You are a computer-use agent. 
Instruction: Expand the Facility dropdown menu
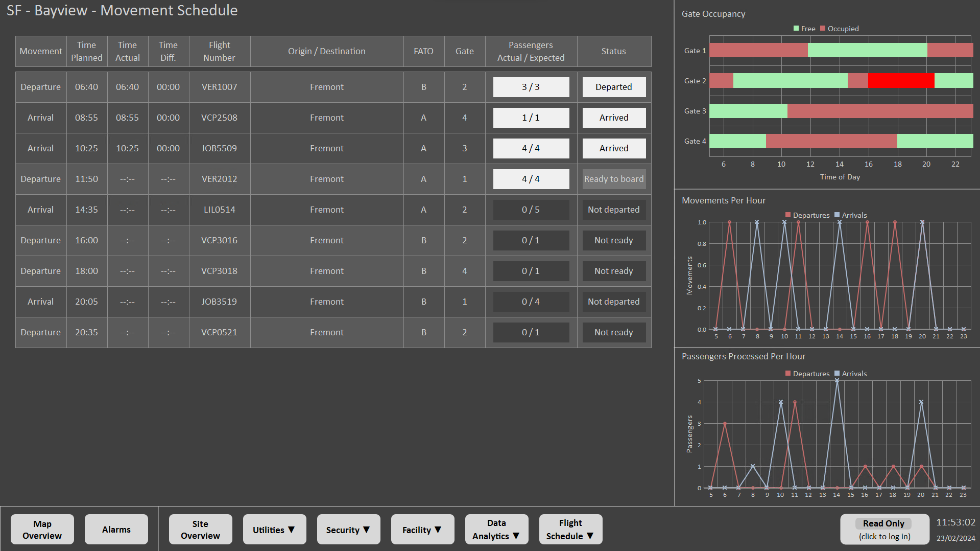[423, 530]
